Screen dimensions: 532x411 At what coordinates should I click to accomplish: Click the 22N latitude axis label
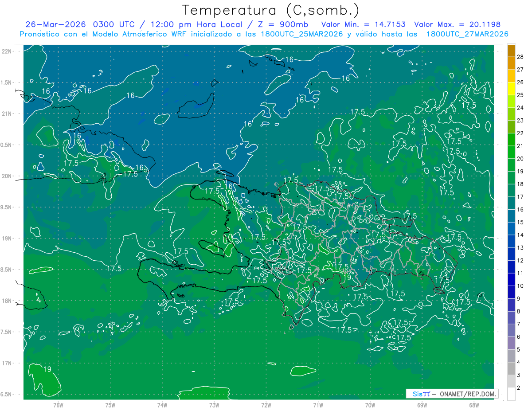(x=8, y=51)
